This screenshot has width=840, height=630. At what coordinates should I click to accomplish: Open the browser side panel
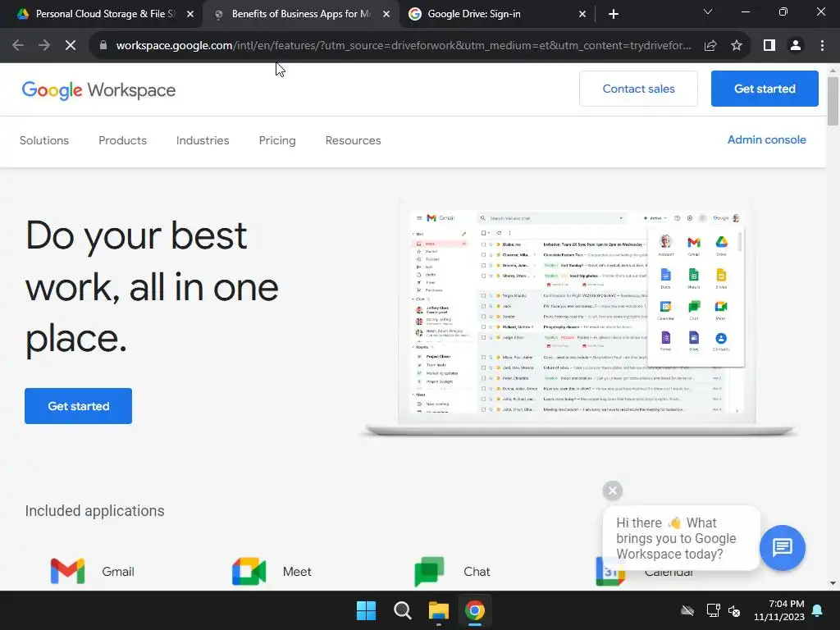point(769,46)
